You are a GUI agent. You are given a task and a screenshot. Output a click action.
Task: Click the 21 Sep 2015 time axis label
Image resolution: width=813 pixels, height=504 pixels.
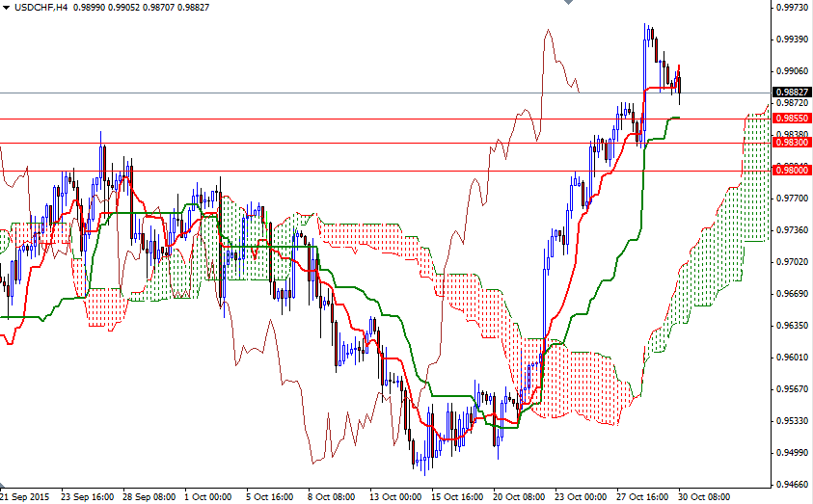(x=25, y=496)
